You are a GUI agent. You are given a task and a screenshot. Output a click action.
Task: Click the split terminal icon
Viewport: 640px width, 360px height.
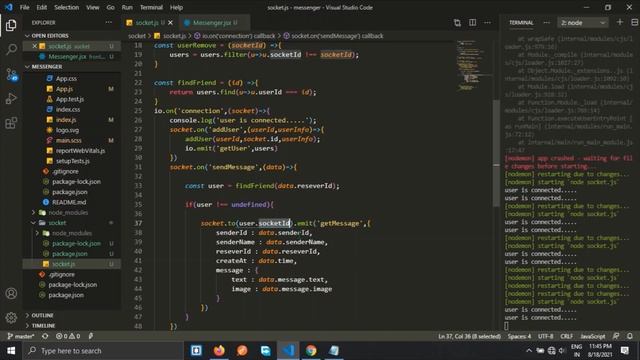pyautogui.click(x=635, y=22)
